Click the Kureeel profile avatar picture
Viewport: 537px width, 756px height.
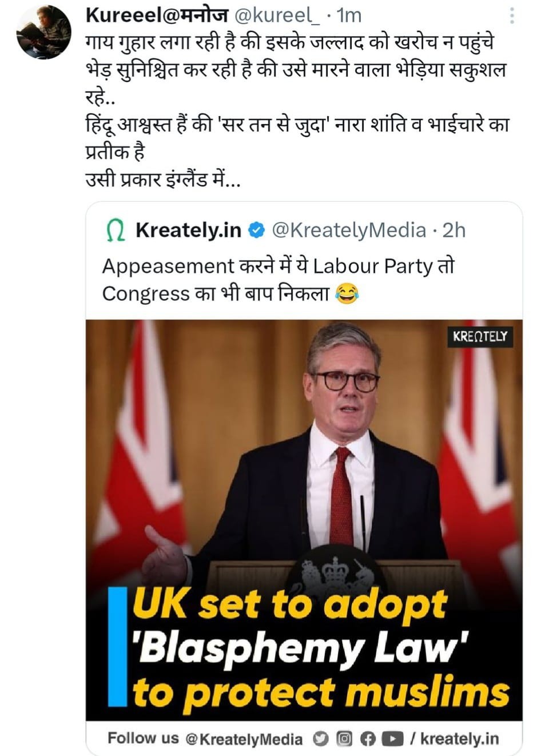click(x=43, y=32)
